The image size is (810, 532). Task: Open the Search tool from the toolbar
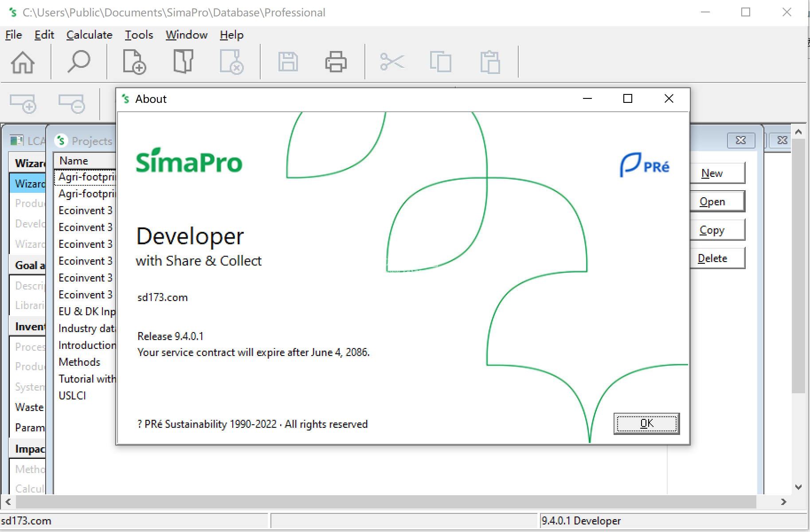(79, 62)
